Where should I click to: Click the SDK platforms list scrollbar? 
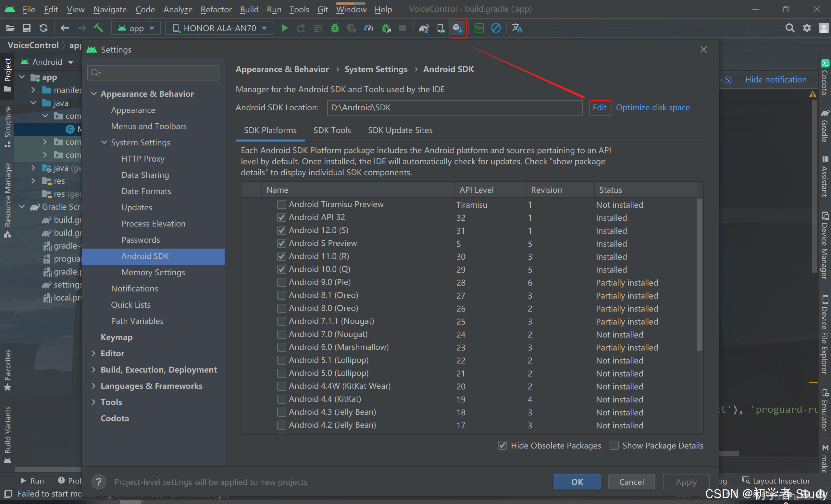[x=700, y=275]
